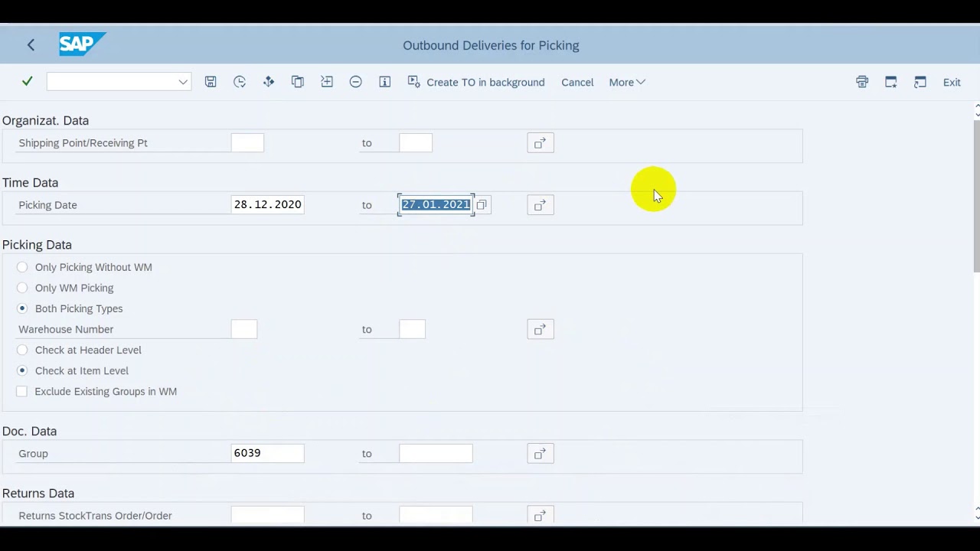This screenshot has width=980, height=551.
Task: Focus the Warehouse Number to field
Action: pos(413,329)
